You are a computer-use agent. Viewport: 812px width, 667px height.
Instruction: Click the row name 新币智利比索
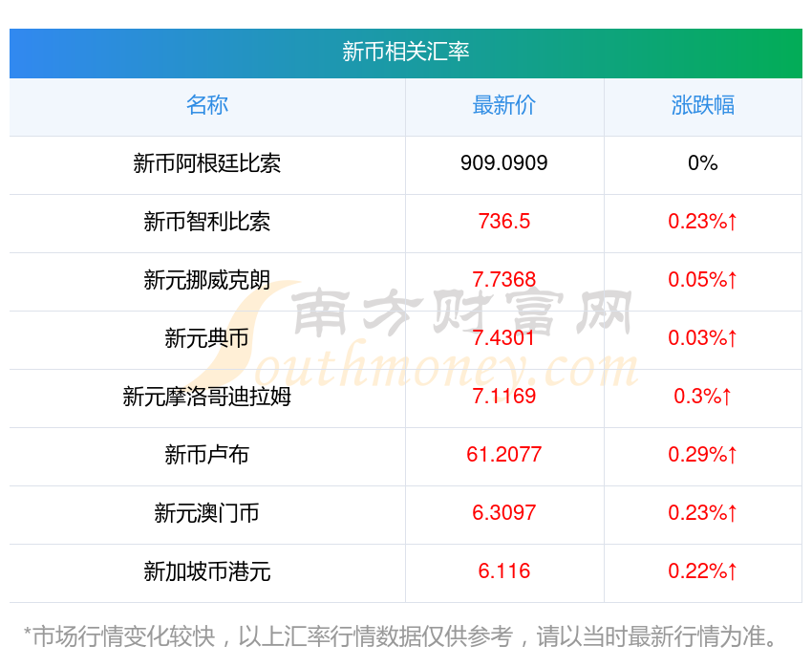pos(207,222)
